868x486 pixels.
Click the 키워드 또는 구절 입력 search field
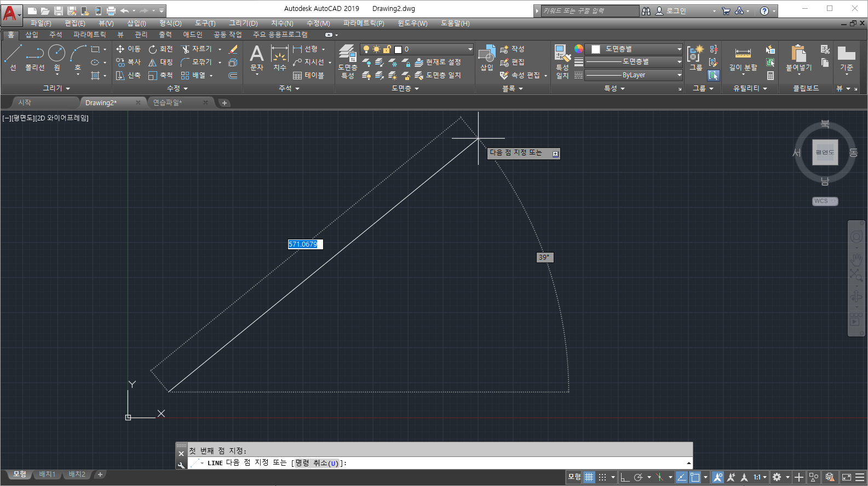(x=589, y=11)
